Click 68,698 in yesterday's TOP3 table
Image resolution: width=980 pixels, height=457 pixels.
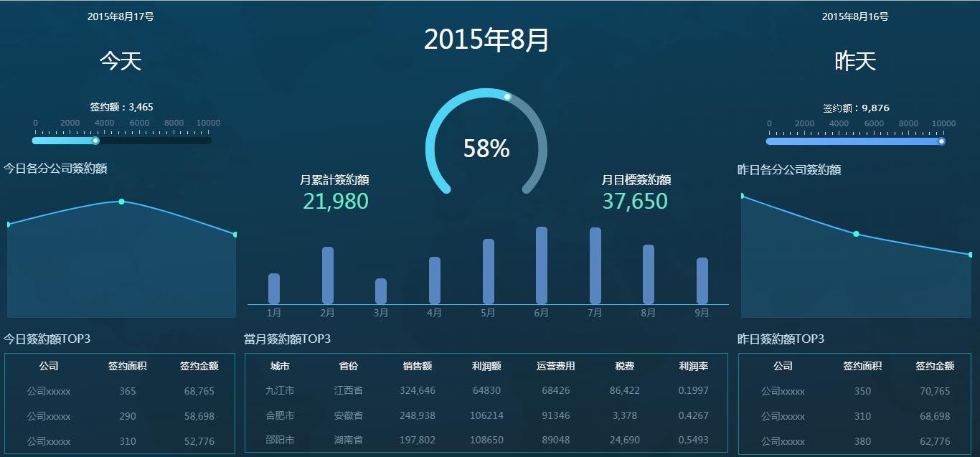pyautogui.click(x=935, y=416)
